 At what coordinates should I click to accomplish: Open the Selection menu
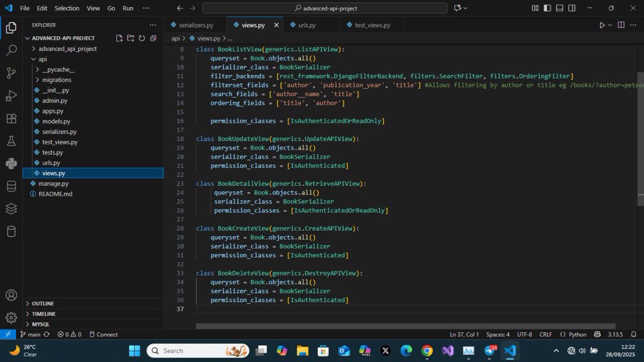(x=67, y=8)
